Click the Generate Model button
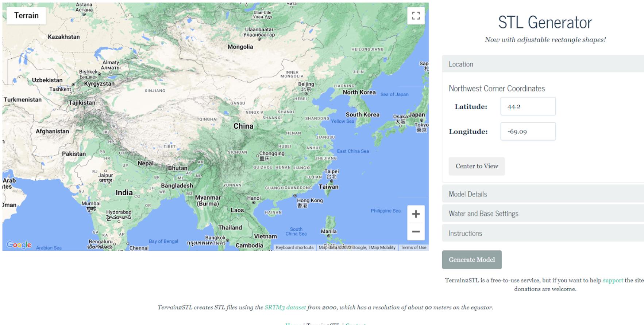Viewport: 644px width, 325px height. [472, 260]
